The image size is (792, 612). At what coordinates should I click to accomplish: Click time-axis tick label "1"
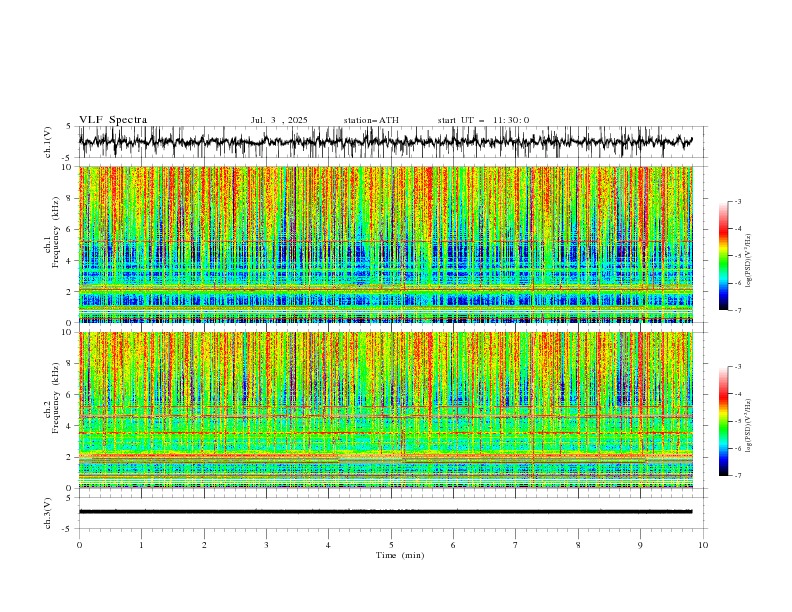tap(141, 545)
